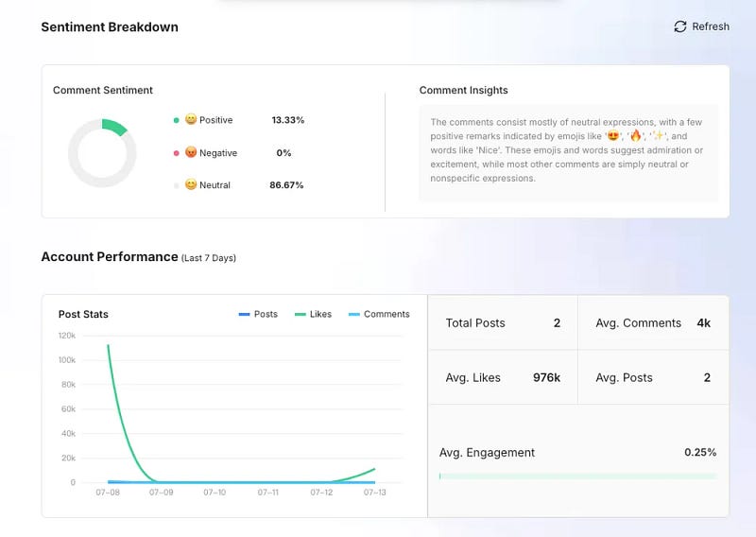The width and height of the screenshot is (756, 537).
Task: Click the heart-eyes emoji in Comment Insights
Action: click(612, 135)
